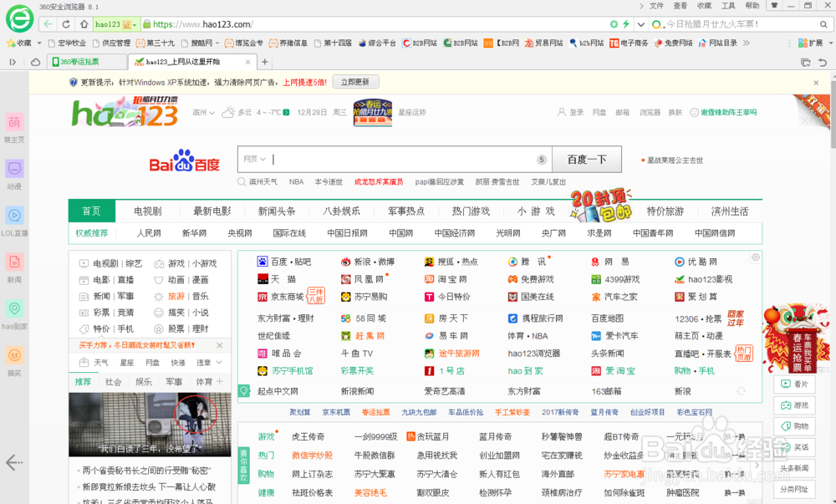Open new tab with plus button
The image size is (836, 504).
pos(264,62)
